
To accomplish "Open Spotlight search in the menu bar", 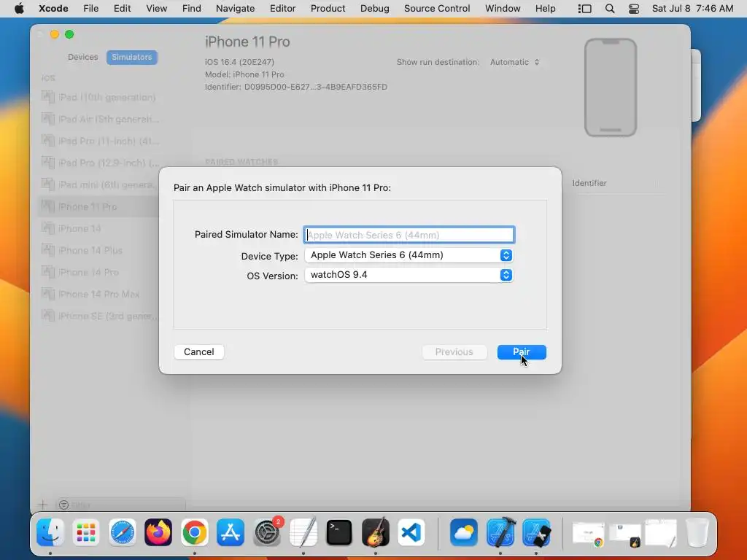I will (610, 9).
